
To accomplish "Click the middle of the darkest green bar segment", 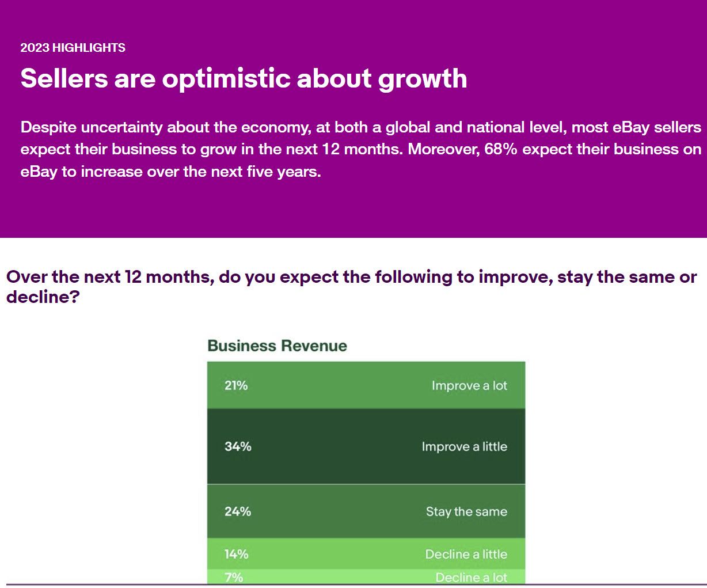I will (366, 446).
